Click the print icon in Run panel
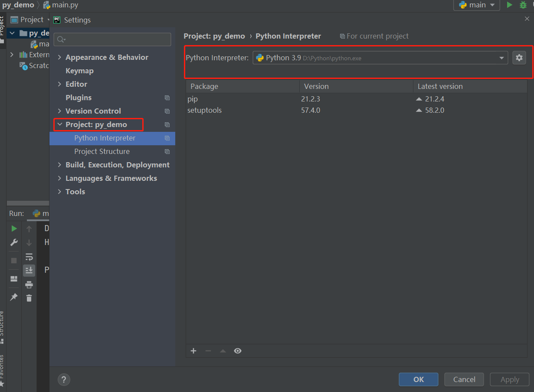The height and width of the screenshot is (392, 534). 29,284
